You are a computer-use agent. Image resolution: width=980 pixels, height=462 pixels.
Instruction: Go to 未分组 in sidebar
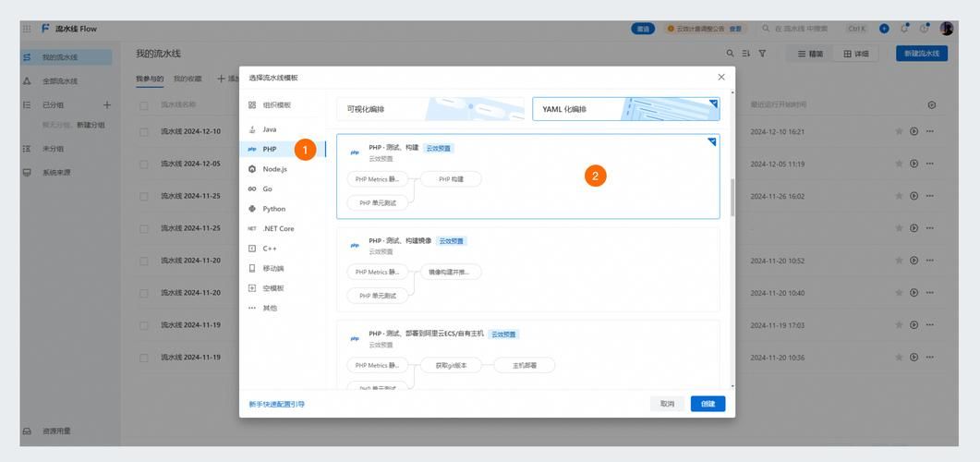[54, 149]
